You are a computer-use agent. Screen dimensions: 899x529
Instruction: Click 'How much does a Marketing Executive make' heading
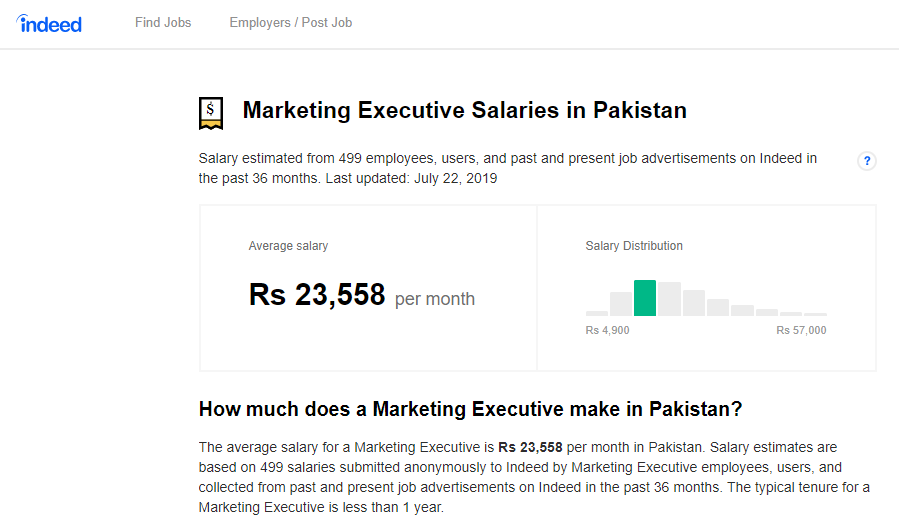click(471, 409)
